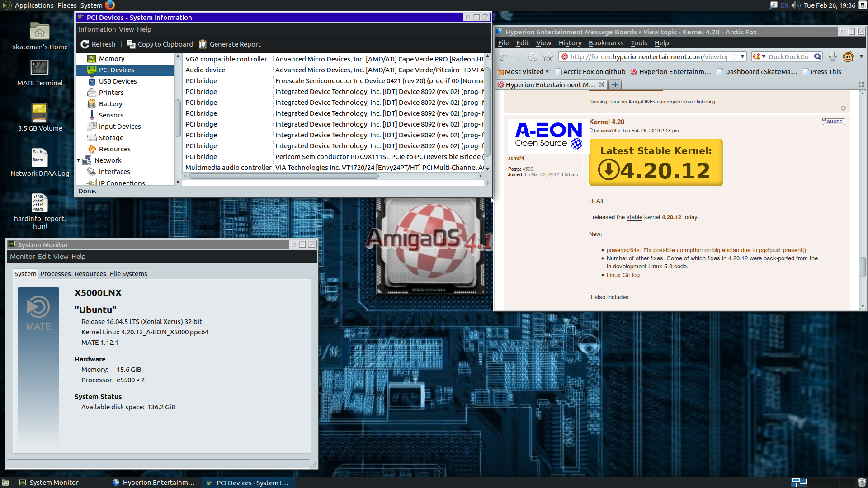868x488 pixels.
Task: Click the browser Forward arrow
Action: [x=518, y=56]
